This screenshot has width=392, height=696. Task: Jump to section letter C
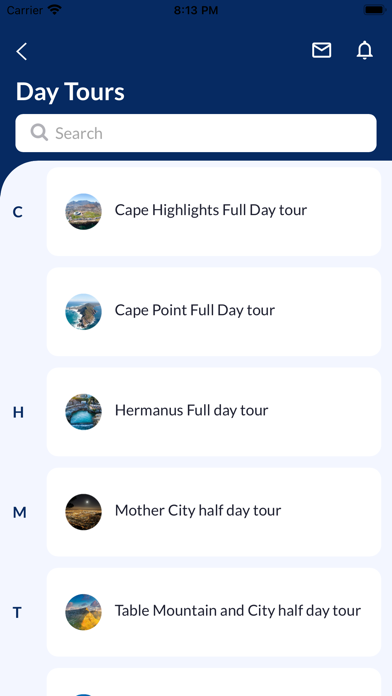(17, 212)
